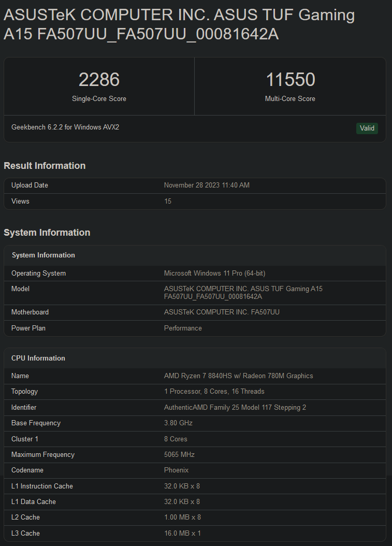Click the page title ASUSTeK COMPUTER INC. heading
Screen dimensions: 392x546
[x=179, y=24]
